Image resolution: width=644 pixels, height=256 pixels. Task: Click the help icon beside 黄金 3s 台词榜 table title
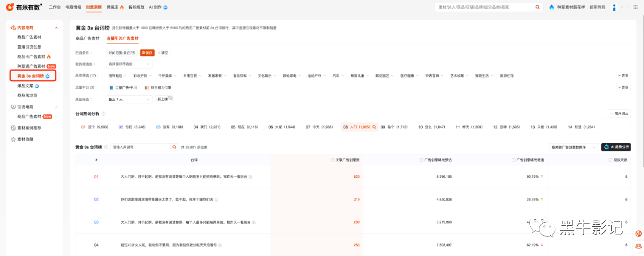pos(106,147)
